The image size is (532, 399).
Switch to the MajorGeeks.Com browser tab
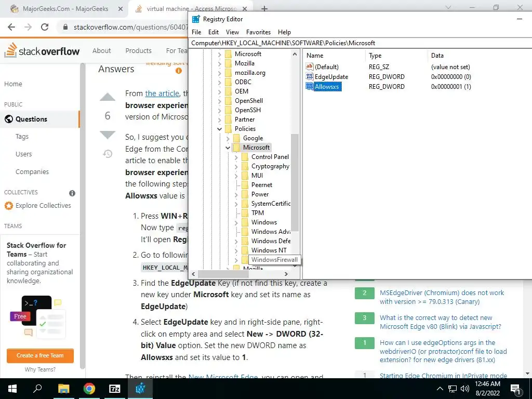click(x=65, y=9)
